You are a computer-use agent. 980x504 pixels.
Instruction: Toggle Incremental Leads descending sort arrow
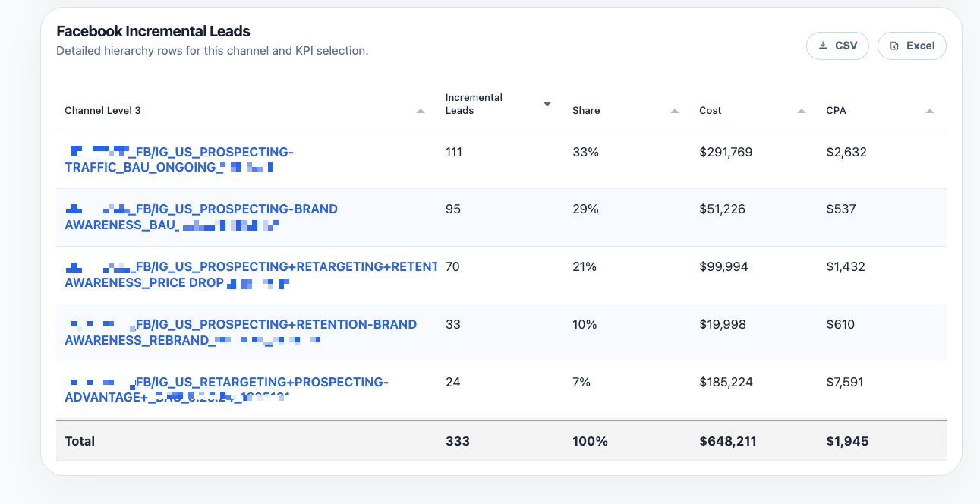(x=547, y=104)
